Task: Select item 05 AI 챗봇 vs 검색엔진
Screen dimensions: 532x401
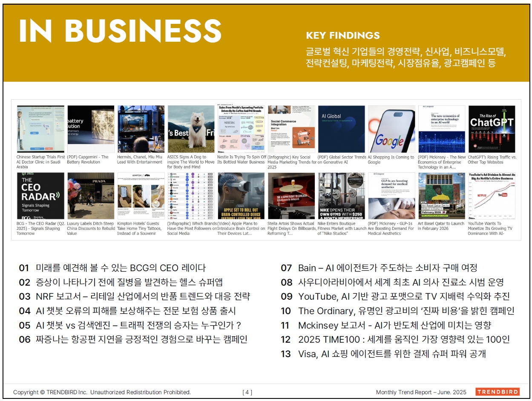Action: 130,325
